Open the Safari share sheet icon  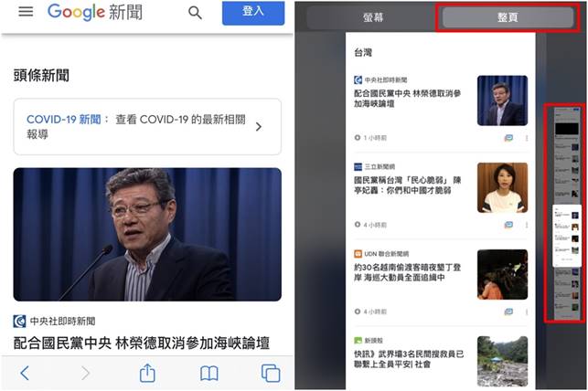point(147,373)
